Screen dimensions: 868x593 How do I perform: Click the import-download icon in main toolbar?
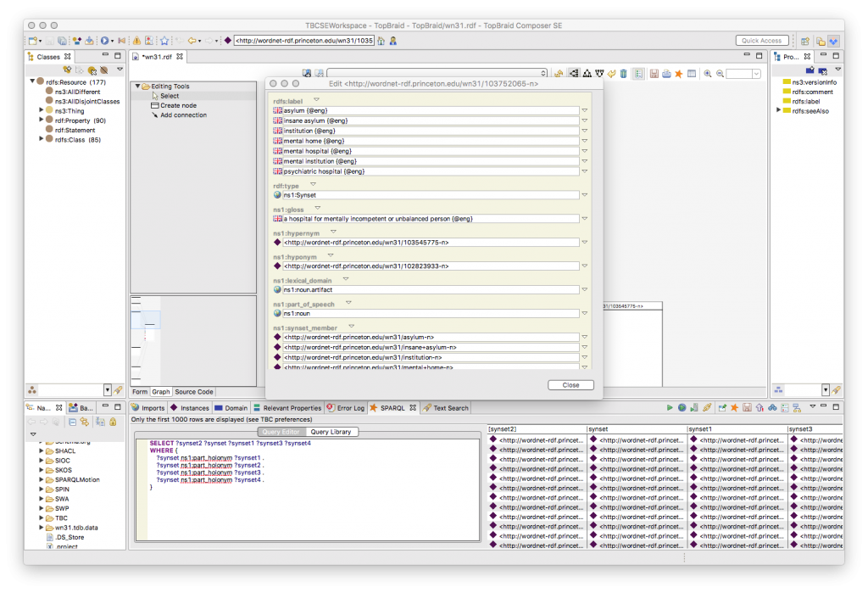[x=88, y=41]
